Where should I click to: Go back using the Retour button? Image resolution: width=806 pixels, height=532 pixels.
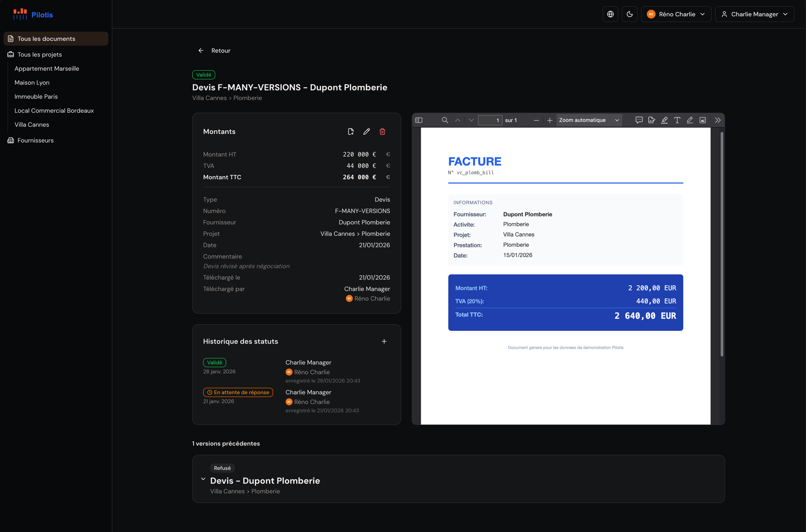point(214,50)
